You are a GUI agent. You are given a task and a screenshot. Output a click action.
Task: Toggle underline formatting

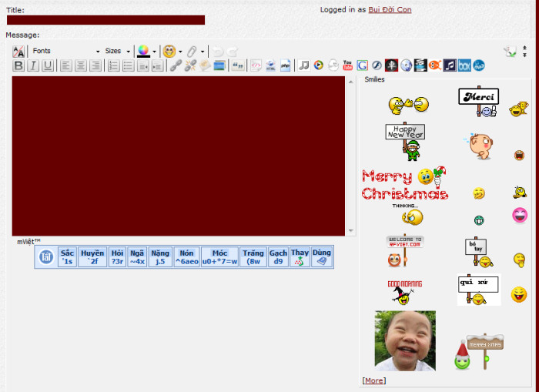[x=48, y=65]
